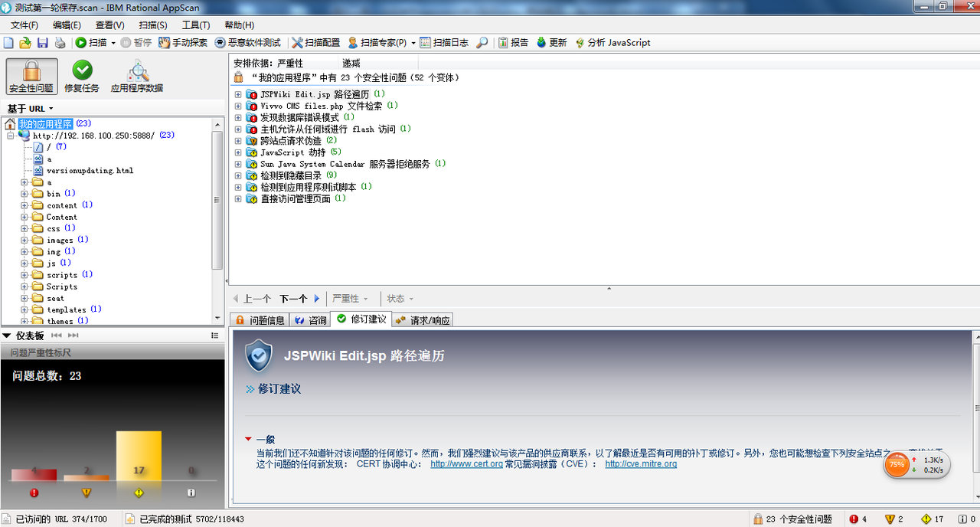Click the red bar labeled 4 in dashboard
This screenshot has width=980, height=527.
[x=34, y=476]
